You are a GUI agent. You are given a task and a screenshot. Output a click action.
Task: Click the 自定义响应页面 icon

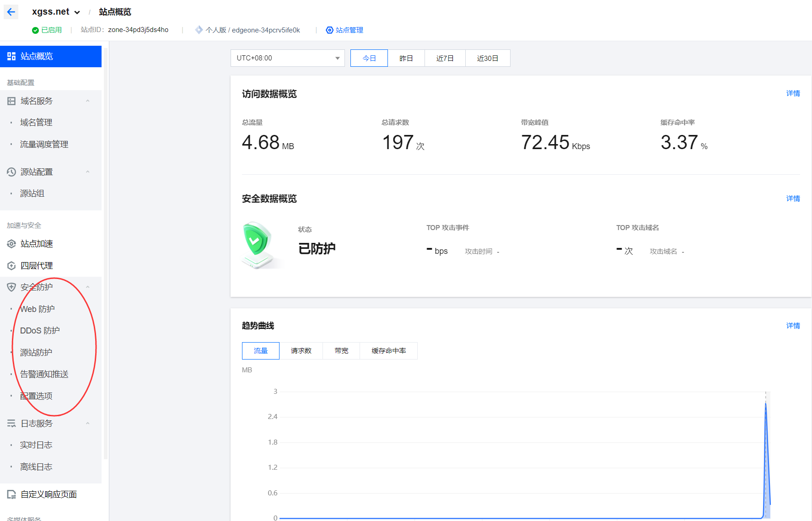(x=11, y=494)
